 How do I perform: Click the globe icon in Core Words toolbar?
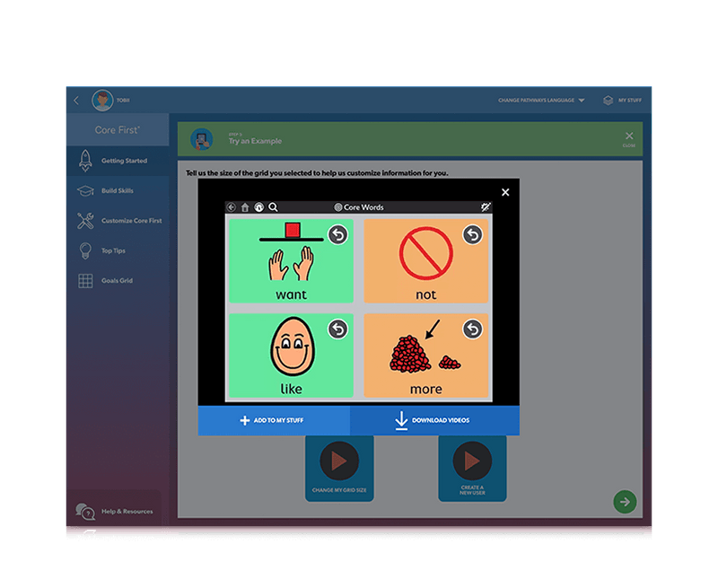(258, 207)
